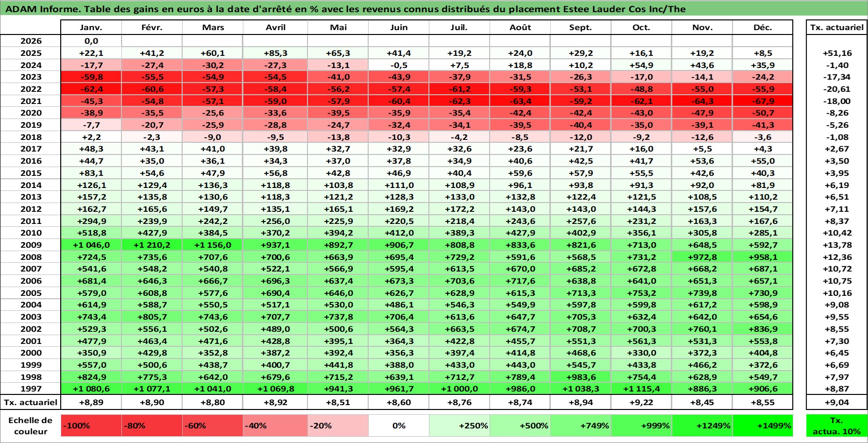Select the +500% color scale swatch
The image size is (868, 443).
point(520,426)
